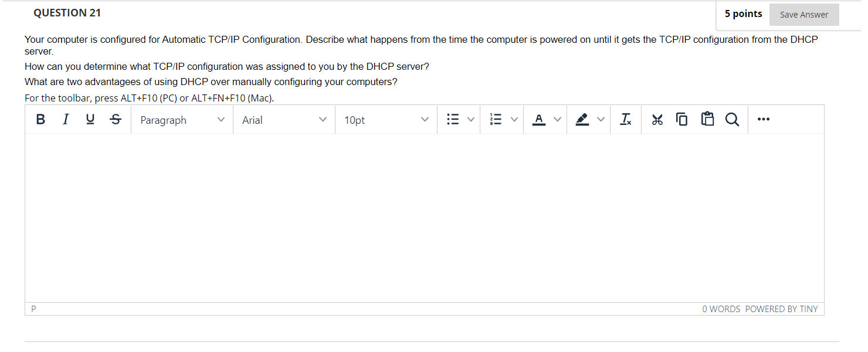Expand numbered list style options
Screen dimensions: 868x352
[x=514, y=120]
